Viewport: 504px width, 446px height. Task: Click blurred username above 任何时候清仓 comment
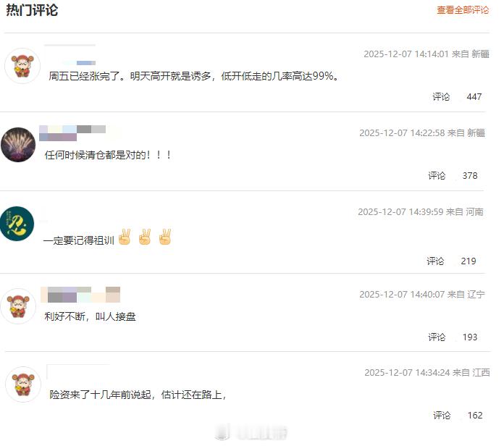point(72,133)
